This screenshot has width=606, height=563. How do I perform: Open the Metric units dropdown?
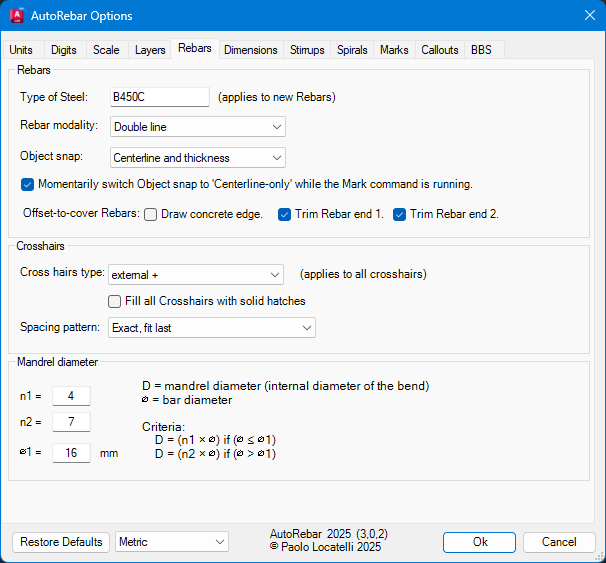click(x=172, y=542)
